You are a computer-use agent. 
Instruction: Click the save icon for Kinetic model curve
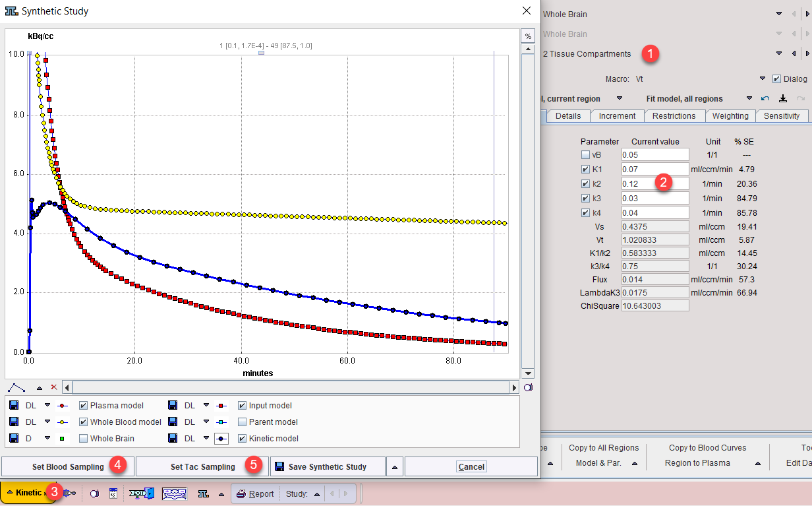click(x=173, y=439)
